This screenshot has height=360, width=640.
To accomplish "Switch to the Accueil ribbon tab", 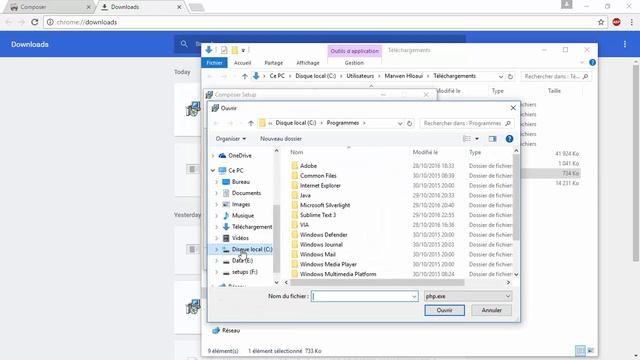I will (x=242, y=63).
